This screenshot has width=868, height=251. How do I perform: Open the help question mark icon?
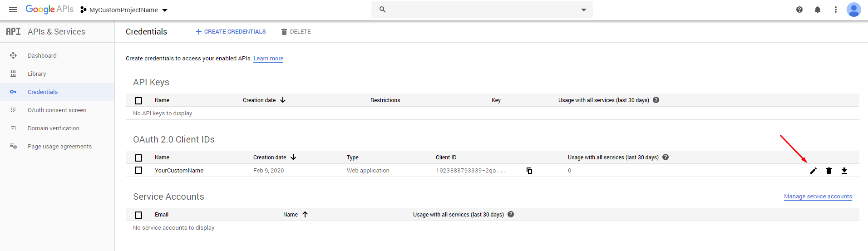point(799,10)
